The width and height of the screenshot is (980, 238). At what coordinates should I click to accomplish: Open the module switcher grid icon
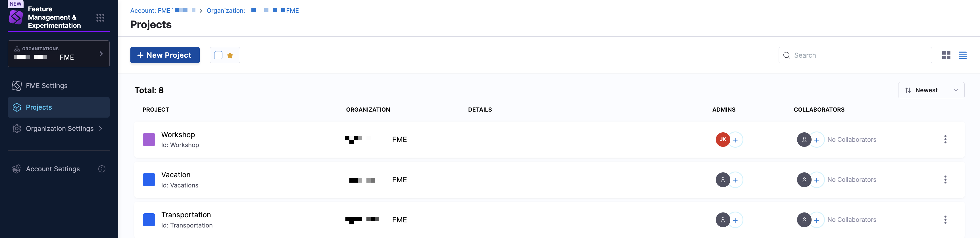click(x=101, y=18)
